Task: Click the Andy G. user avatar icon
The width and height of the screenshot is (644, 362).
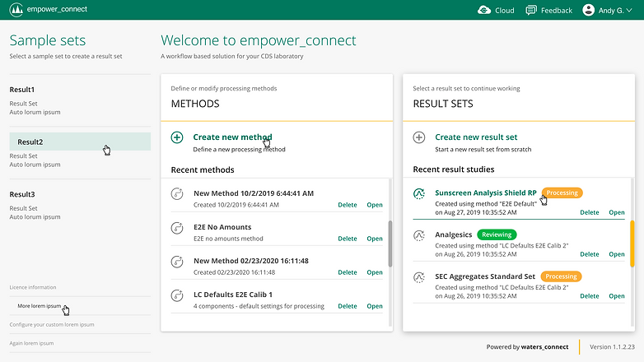Action: [x=588, y=10]
